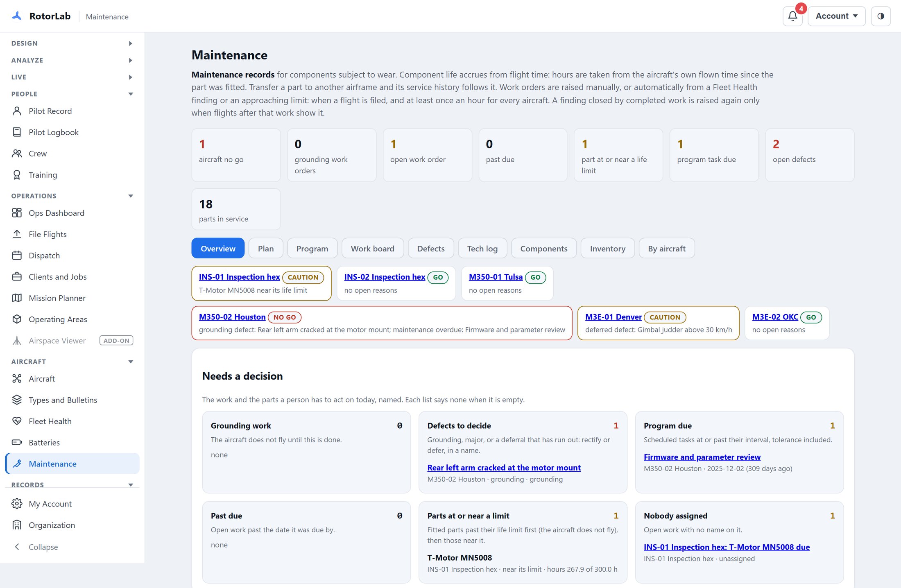Open the Defects tab
The image size is (901, 588).
431,248
